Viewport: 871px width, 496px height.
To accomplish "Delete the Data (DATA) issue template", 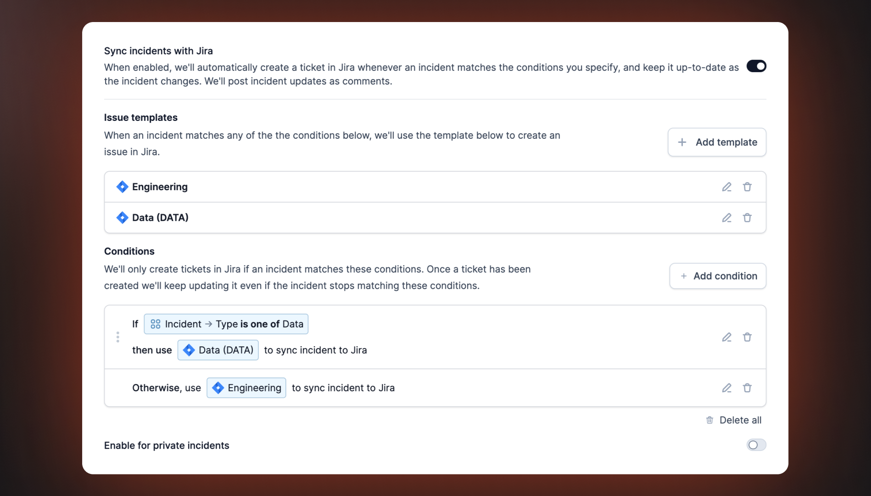I will click(747, 218).
